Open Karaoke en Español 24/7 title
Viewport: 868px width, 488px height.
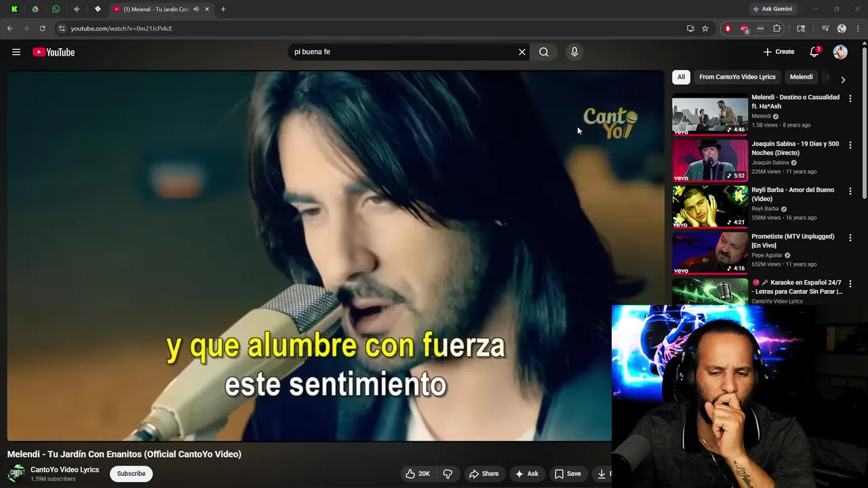(x=797, y=287)
